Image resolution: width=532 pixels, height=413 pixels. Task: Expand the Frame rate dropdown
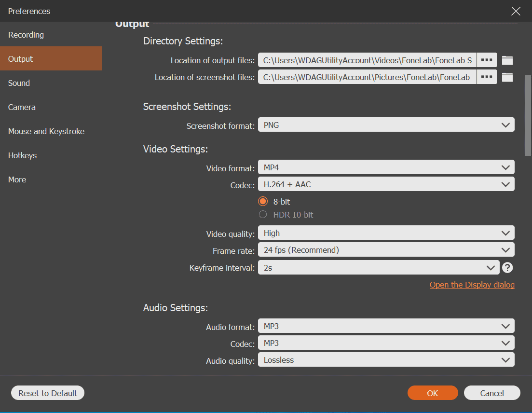coord(386,250)
